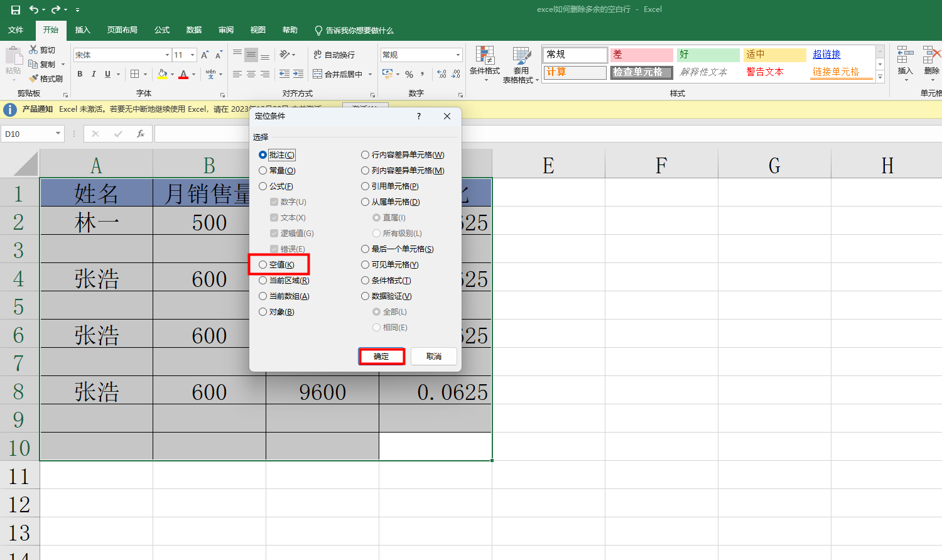Open the 复制 copy dropdown arrow
The height and width of the screenshot is (560, 942).
62,64
